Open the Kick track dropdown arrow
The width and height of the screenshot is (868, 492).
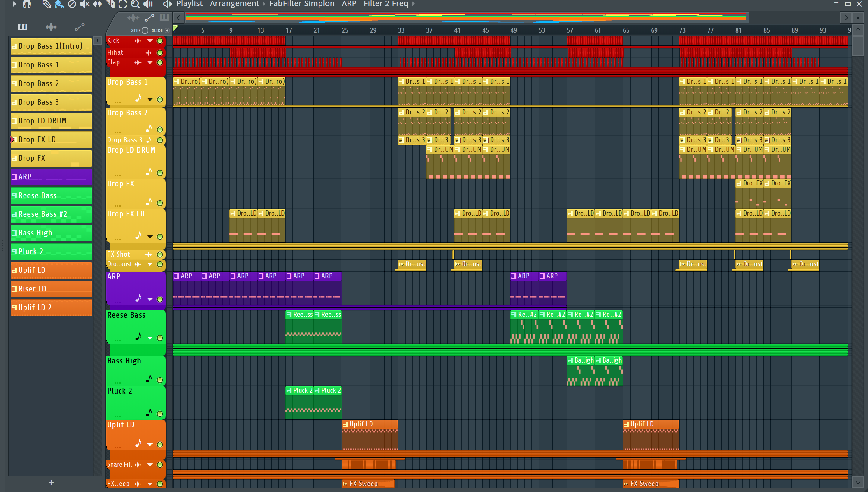point(150,41)
